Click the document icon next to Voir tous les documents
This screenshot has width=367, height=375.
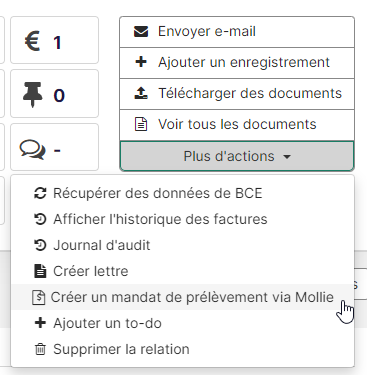coord(141,124)
